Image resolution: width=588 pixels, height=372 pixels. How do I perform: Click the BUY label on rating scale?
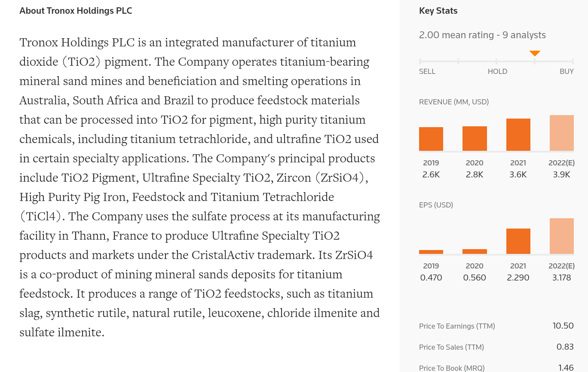(567, 71)
